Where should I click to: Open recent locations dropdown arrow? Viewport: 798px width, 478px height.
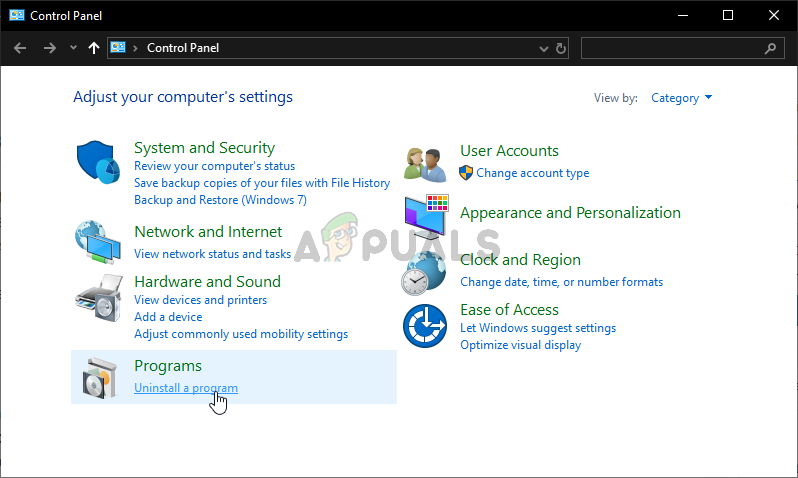pyautogui.click(x=73, y=47)
